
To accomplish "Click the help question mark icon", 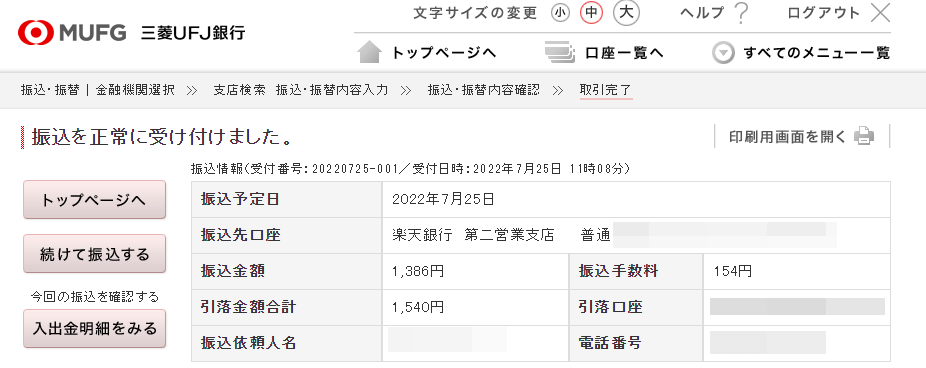I will click(741, 14).
